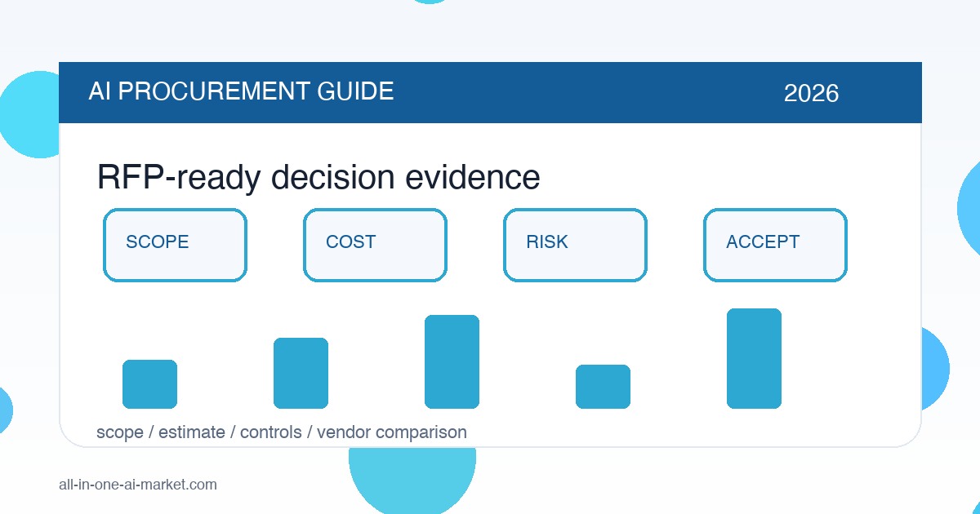Click the fifth tallest chart bar
This screenshot has height=514, width=980.
coord(754,358)
